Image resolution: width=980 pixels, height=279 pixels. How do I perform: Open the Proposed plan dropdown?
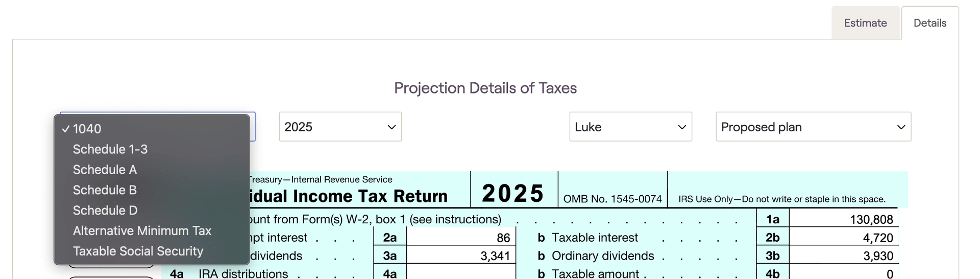click(x=813, y=127)
